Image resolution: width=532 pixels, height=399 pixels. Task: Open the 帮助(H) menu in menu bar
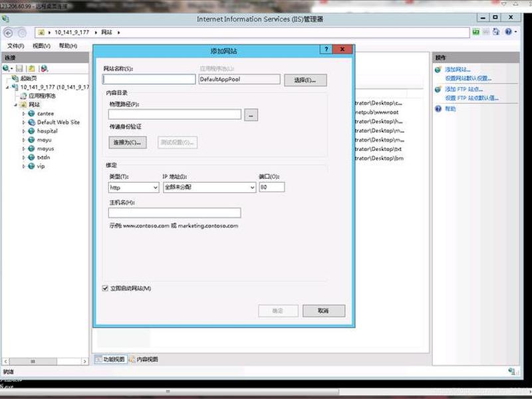pos(68,46)
